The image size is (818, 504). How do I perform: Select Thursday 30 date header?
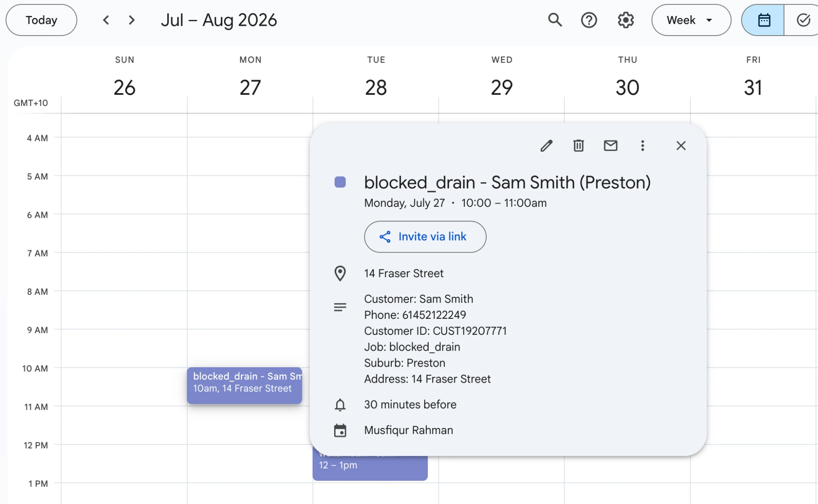tap(627, 87)
